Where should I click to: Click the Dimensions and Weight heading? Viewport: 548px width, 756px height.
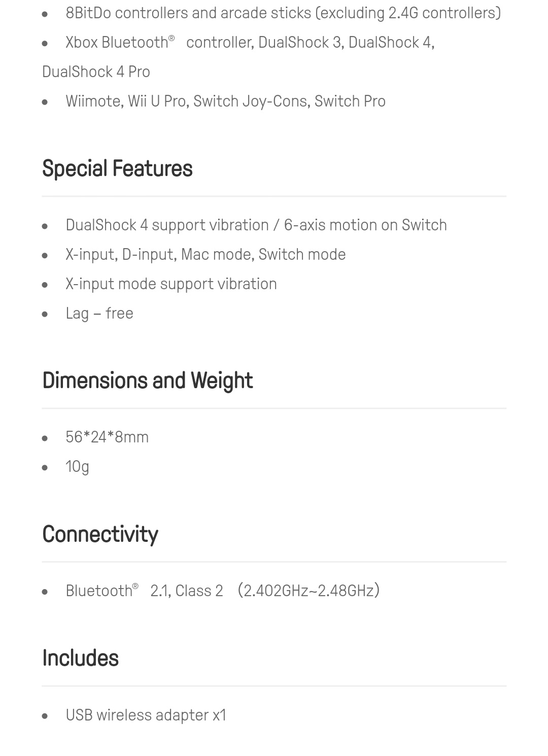(x=147, y=381)
